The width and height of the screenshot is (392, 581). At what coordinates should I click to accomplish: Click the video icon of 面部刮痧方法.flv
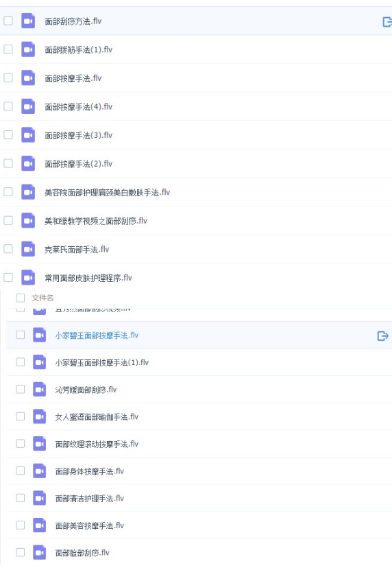(28, 21)
